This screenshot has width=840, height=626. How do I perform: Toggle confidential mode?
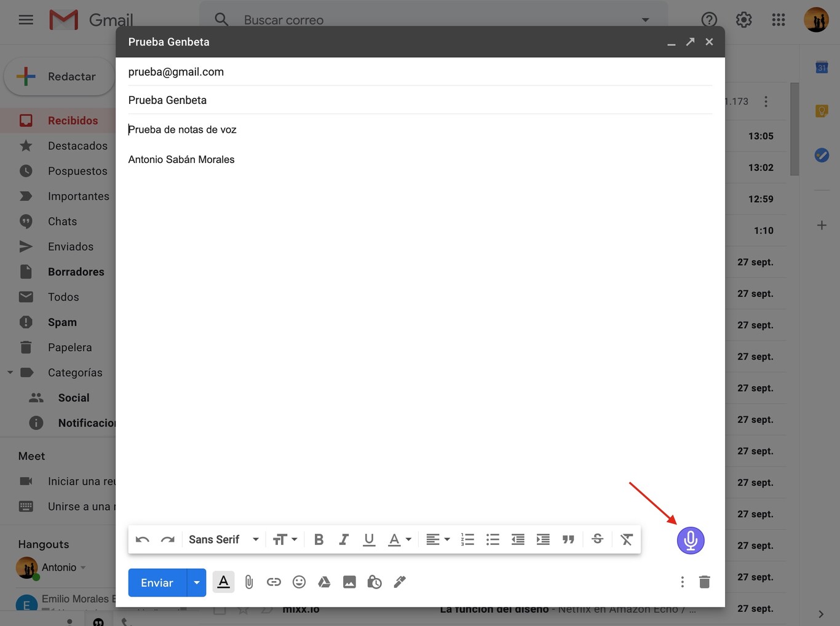(x=374, y=582)
